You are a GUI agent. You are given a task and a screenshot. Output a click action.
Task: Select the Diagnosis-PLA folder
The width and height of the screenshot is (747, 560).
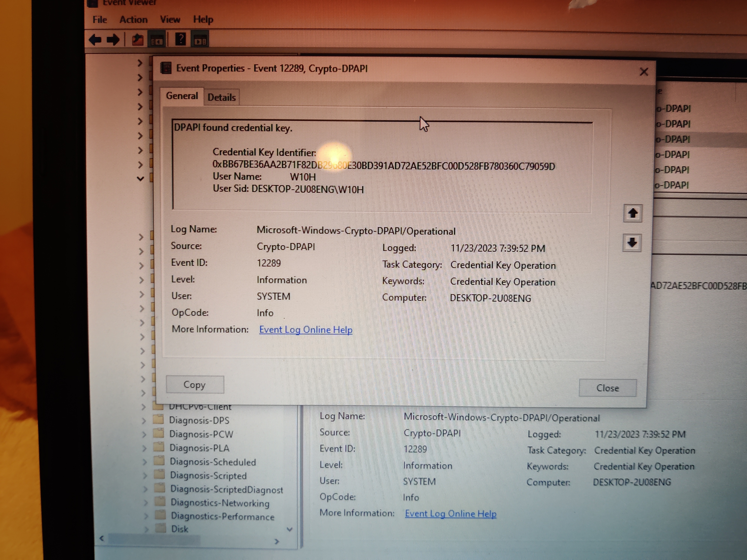199,448
